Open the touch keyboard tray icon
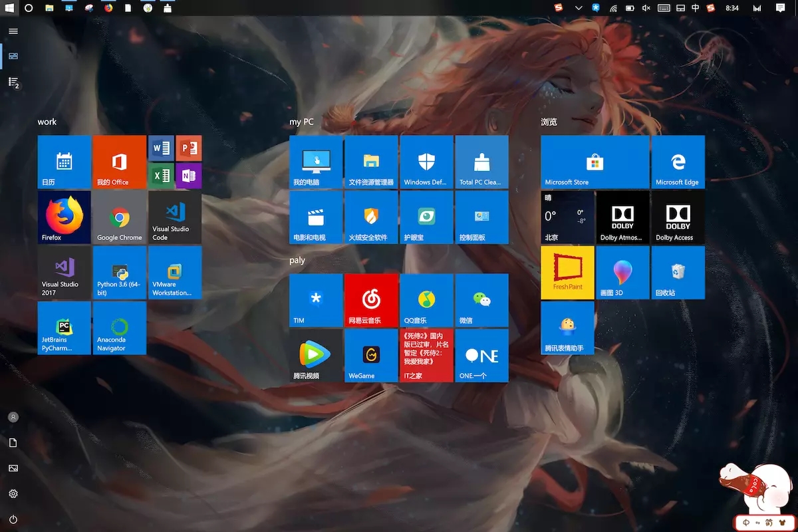 664,8
